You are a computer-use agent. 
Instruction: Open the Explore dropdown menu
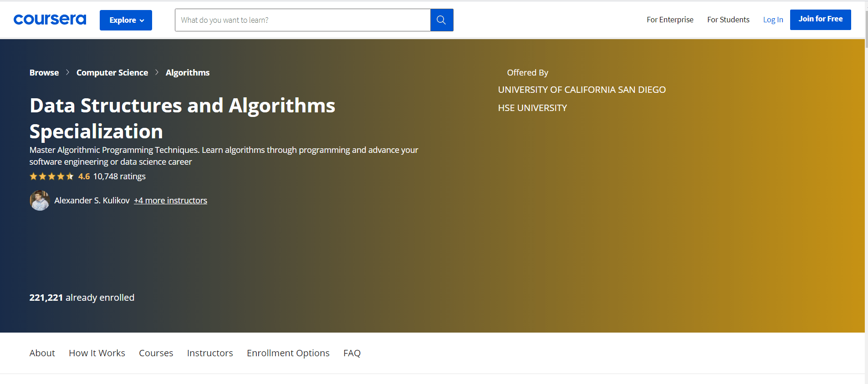tap(126, 20)
